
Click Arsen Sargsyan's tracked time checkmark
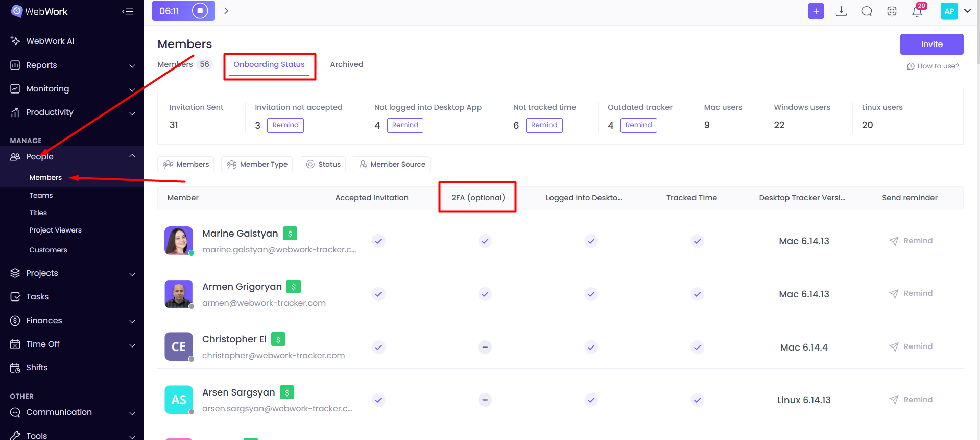tap(698, 400)
